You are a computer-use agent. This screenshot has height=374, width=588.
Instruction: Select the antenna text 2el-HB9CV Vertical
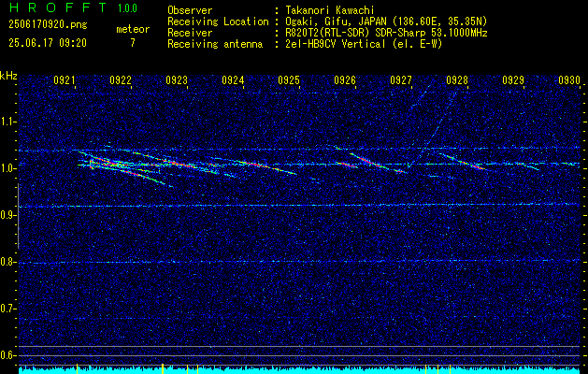point(336,44)
